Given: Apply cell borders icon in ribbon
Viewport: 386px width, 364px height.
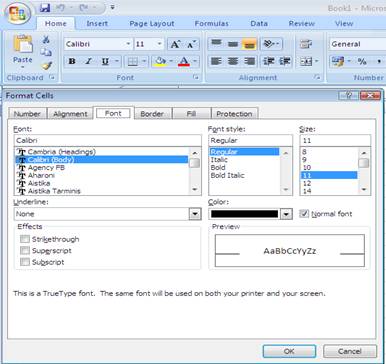Looking at the screenshot, I should click(133, 62).
